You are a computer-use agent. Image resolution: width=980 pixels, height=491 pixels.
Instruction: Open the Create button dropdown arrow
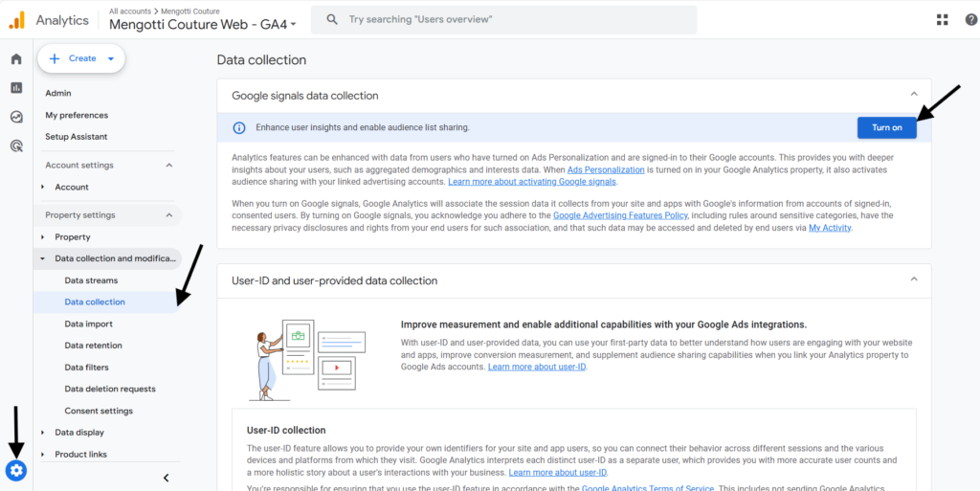pos(111,58)
